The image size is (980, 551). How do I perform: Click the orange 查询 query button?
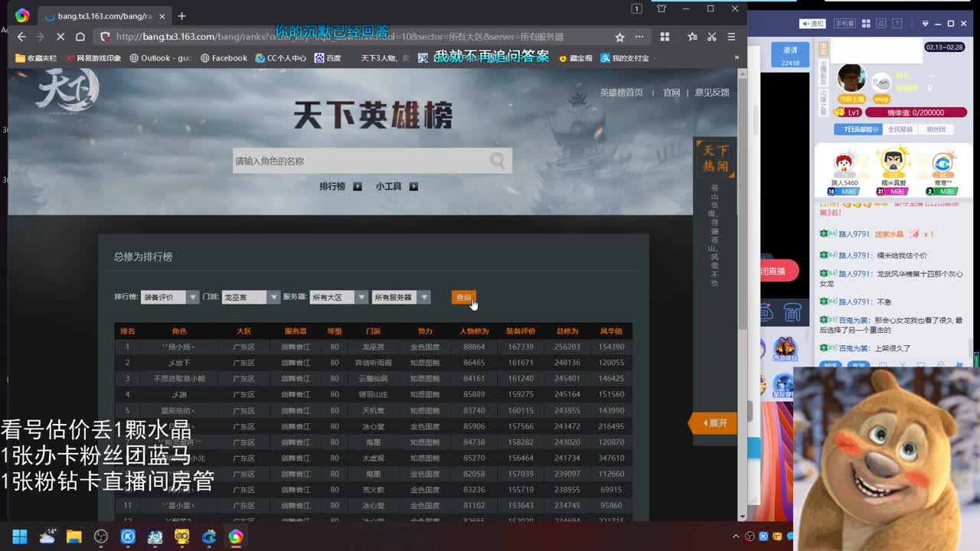coord(464,297)
